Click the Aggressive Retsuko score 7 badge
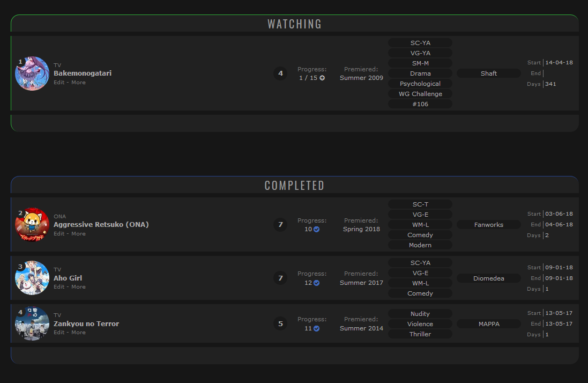The width and height of the screenshot is (588, 383). [x=280, y=225]
